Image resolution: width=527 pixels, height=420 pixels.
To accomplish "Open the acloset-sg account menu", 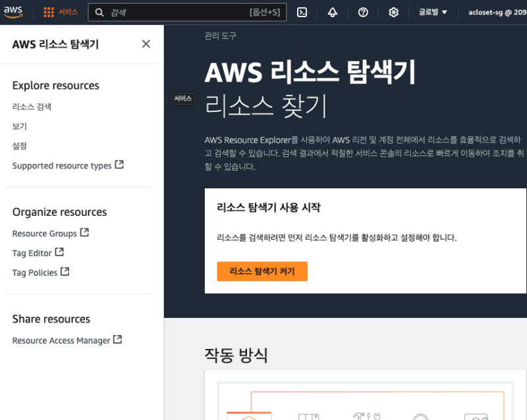I will pyautogui.click(x=497, y=13).
